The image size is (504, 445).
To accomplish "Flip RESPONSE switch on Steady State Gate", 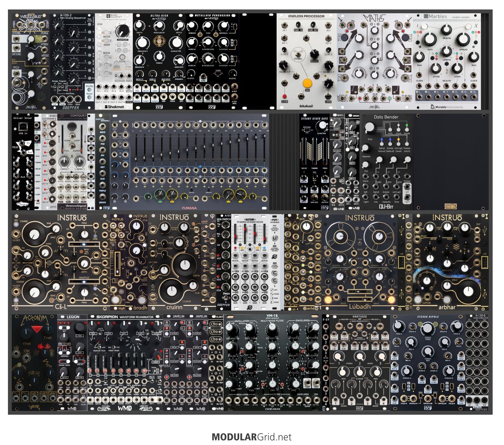I will [x=306, y=130].
